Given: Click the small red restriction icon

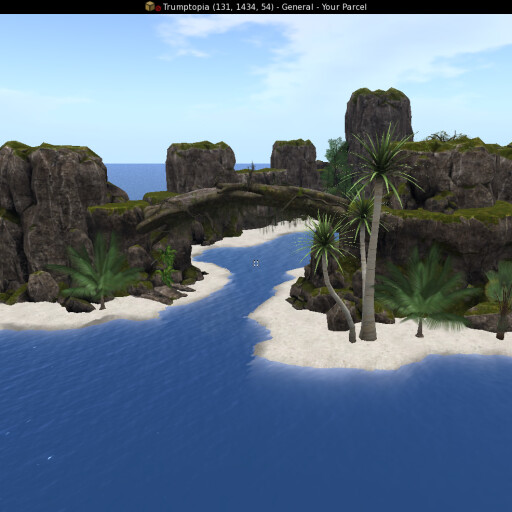Looking at the screenshot, I should pyautogui.click(x=158, y=8).
